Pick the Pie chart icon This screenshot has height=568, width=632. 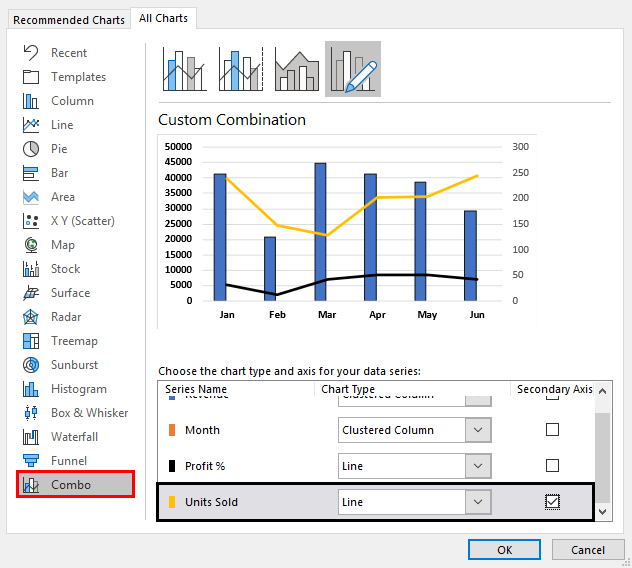tap(31, 149)
